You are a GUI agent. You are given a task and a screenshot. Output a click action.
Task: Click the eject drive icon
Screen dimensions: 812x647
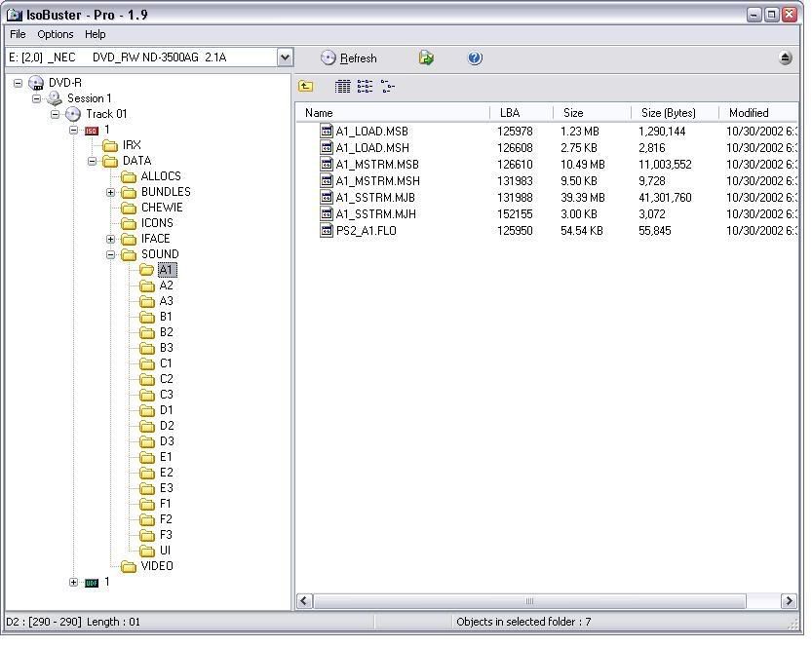click(x=785, y=57)
